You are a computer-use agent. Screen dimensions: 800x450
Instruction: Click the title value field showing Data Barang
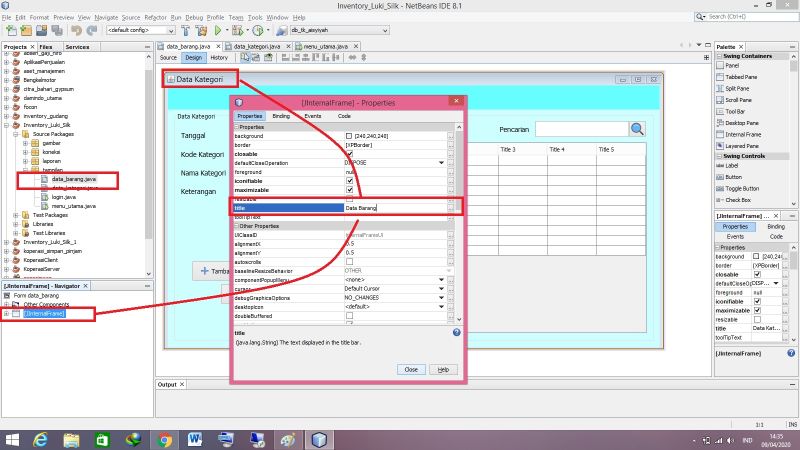click(395, 208)
